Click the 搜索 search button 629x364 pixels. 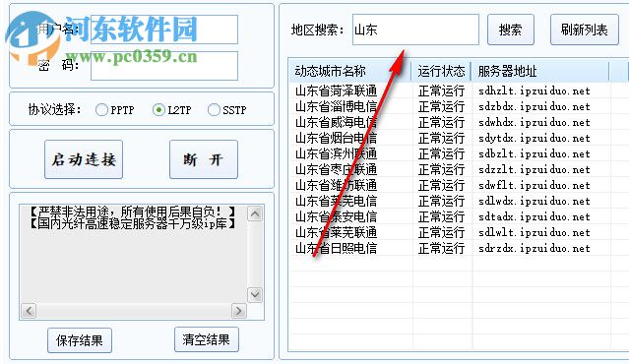tap(511, 30)
